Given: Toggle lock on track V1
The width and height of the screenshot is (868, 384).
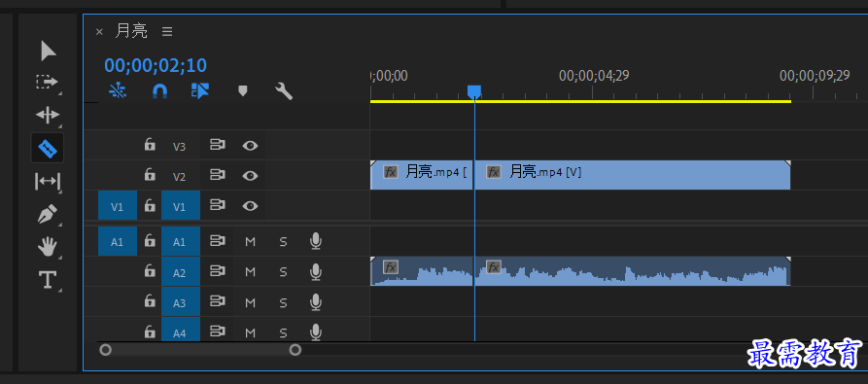Looking at the screenshot, I should click(x=150, y=206).
